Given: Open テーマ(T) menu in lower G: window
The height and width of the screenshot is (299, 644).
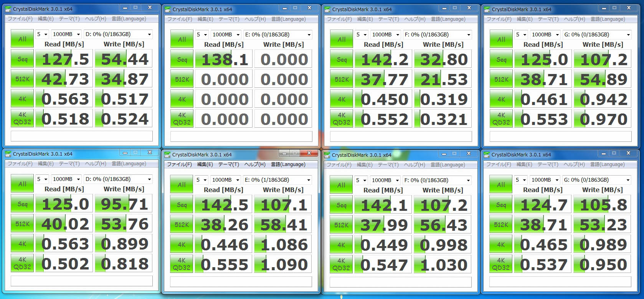Looking at the screenshot, I should [x=548, y=164].
